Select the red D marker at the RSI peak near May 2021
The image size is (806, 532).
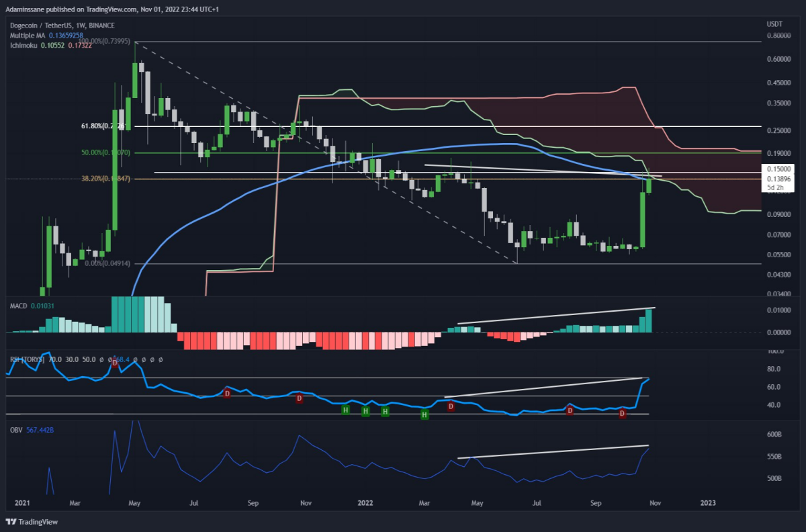[x=115, y=363]
